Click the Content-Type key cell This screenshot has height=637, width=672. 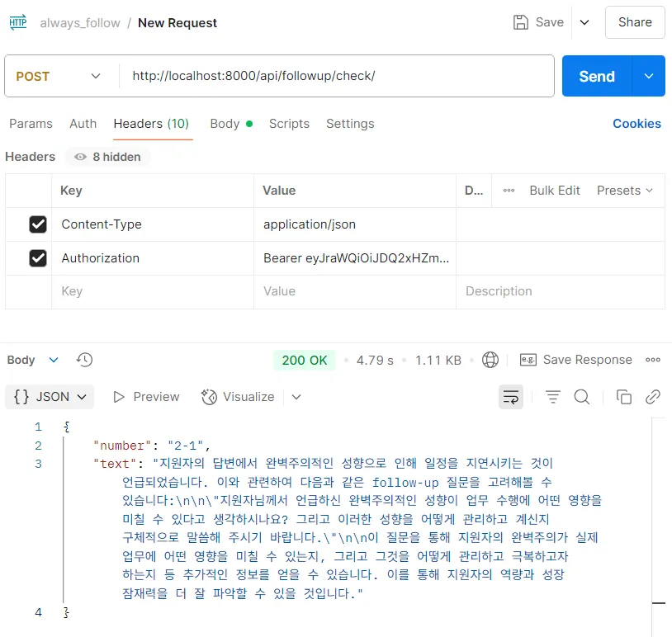tap(153, 224)
